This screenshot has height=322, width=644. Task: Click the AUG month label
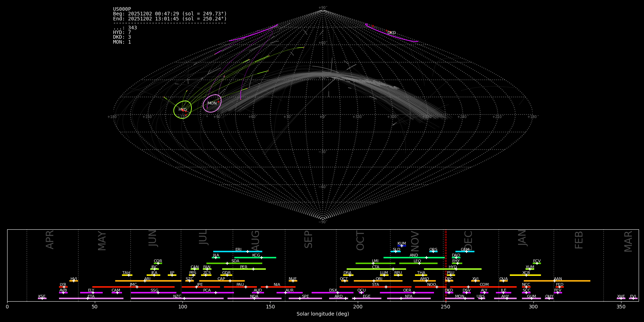pos(255,240)
